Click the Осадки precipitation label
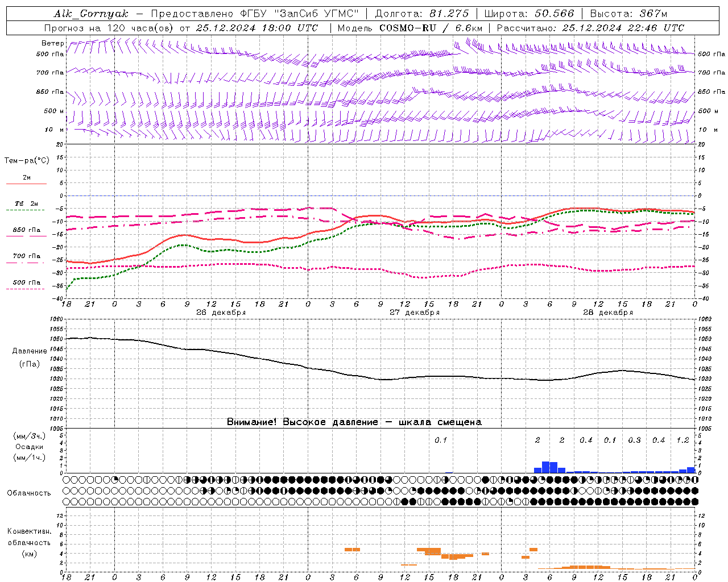728x582 pixels. [x=30, y=447]
